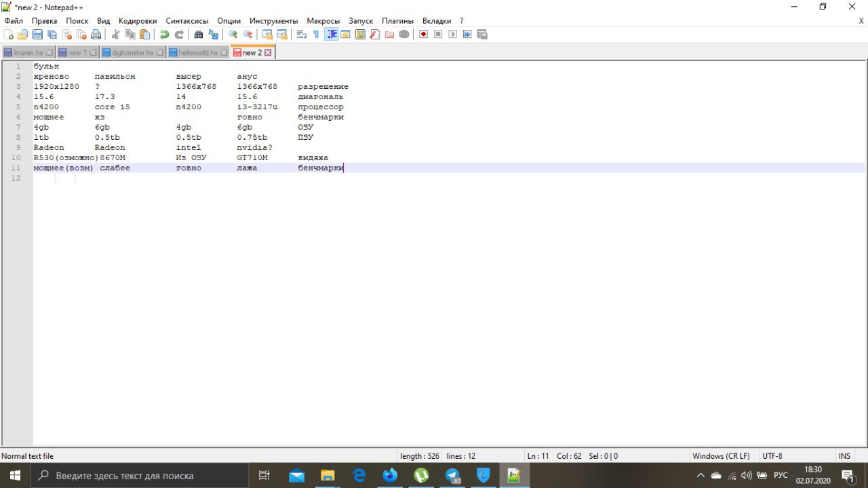Click "i3-3217u" in the editor
868x488 pixels.
(x=257, y=107)
